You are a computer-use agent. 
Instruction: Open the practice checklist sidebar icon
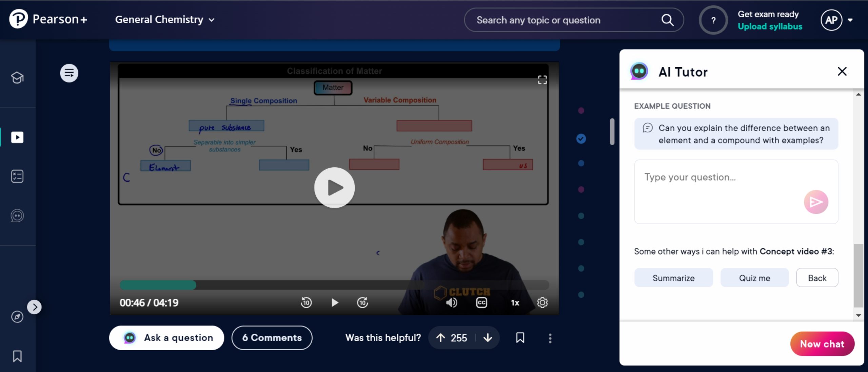pyautogui.click(x=17, y=176)
